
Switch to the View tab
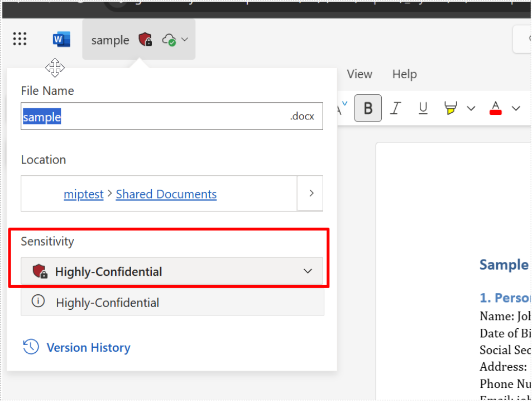[x=360, y=74]
